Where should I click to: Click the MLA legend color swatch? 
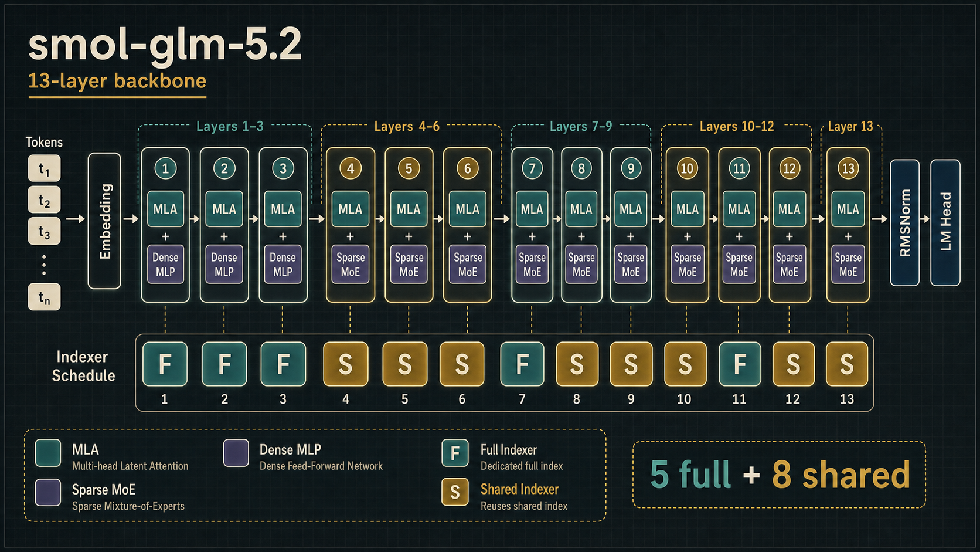tap(48, 453)
